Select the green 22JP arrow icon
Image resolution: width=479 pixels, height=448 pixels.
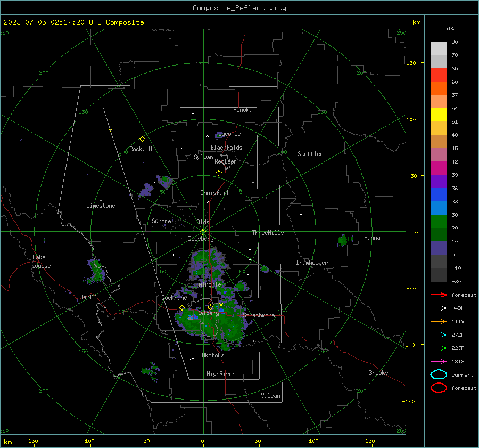(x=439, y=348)
